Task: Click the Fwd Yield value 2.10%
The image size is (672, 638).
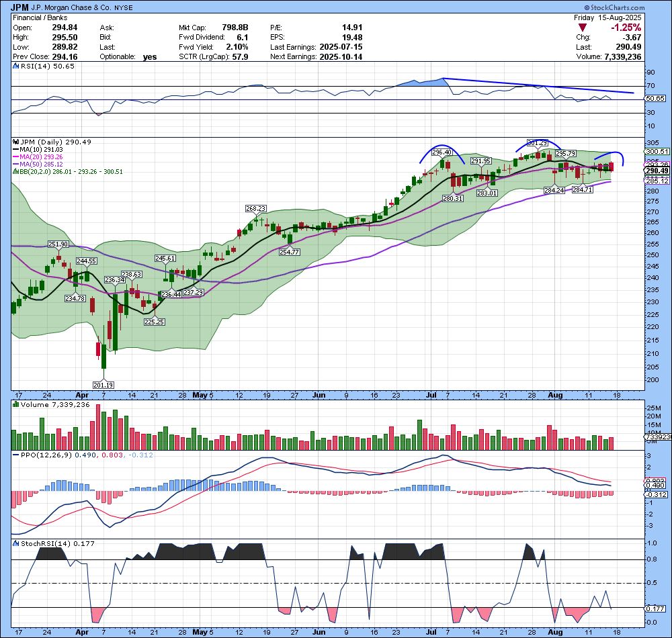Action: click(x=237, y=48)
